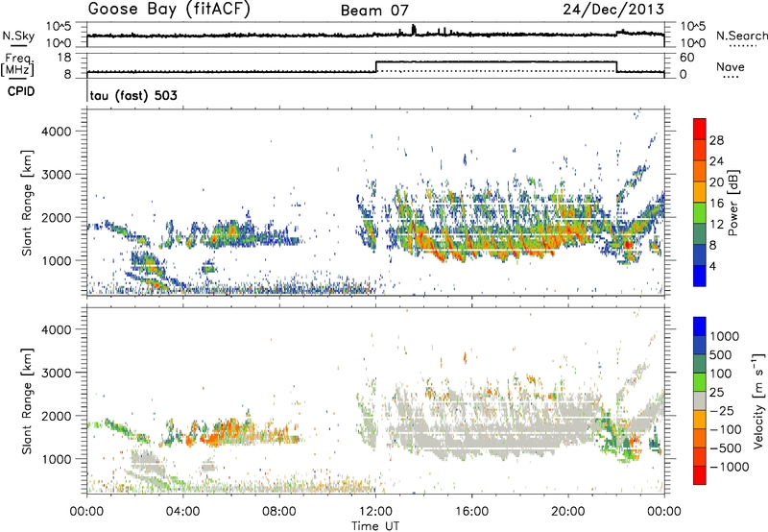Select the '18' tick on frequency axis
The height and width of the screenshot is (532, 768).
63,58
